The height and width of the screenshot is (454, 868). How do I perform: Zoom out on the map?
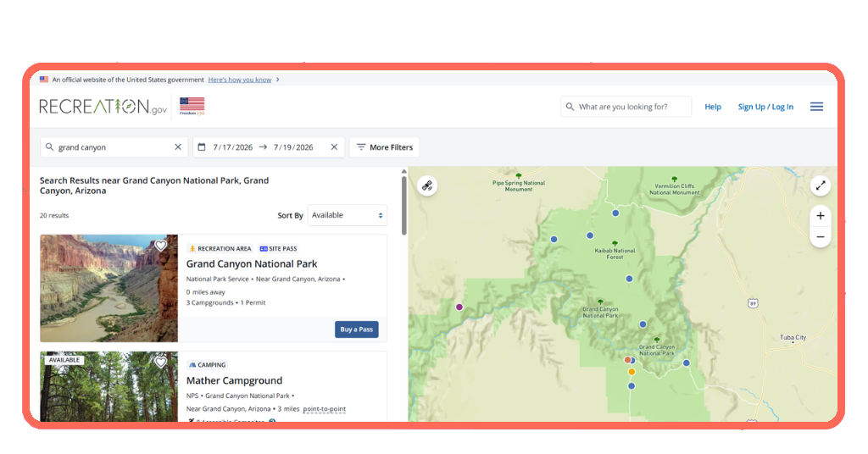[x=821, y=236]
